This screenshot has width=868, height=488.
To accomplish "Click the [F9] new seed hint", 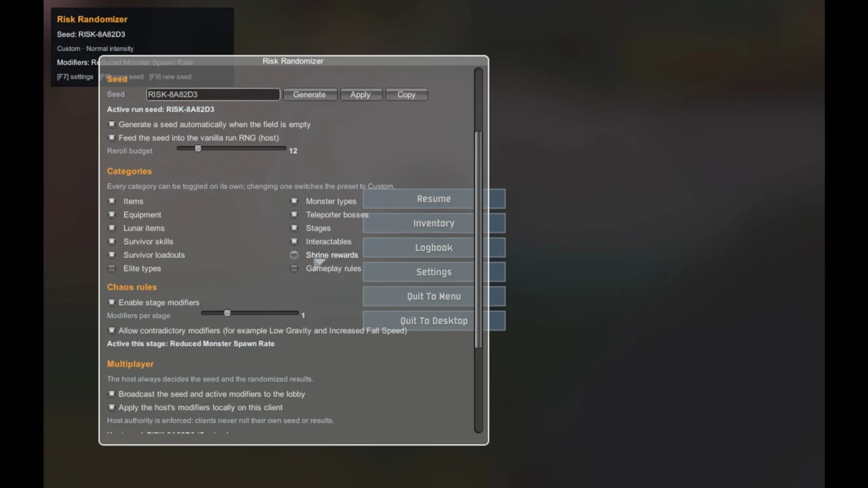I will point(170,77).
